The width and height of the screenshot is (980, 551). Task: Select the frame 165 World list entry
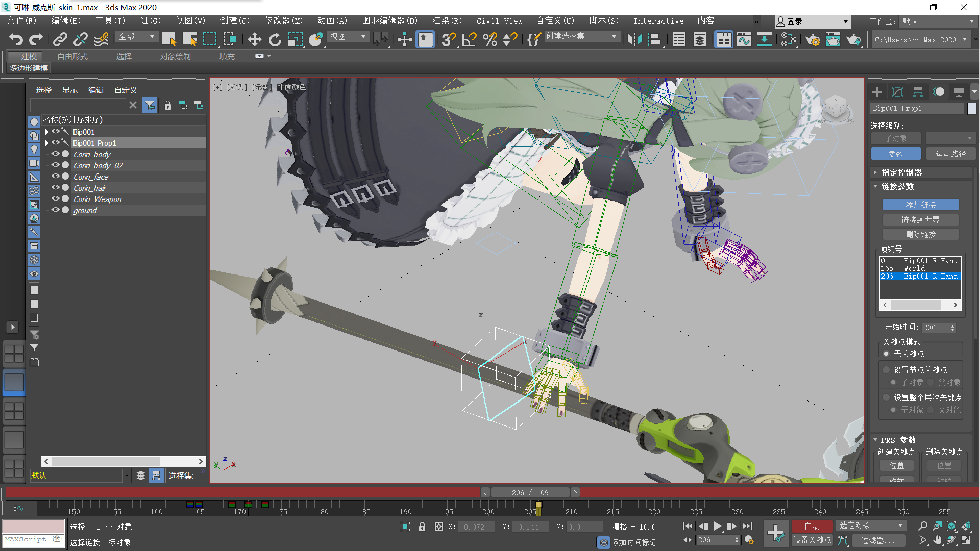coord(920,268)
